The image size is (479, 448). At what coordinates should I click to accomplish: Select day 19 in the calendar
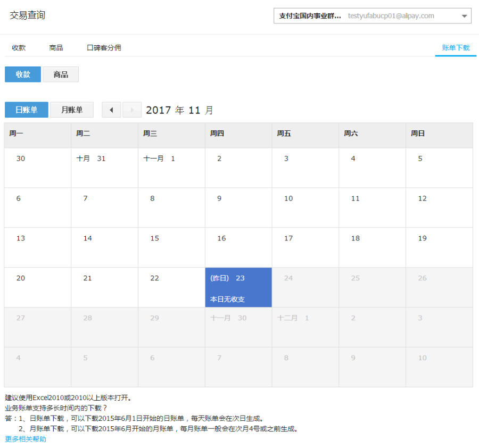pyautogui.click(x=439, y=247)
